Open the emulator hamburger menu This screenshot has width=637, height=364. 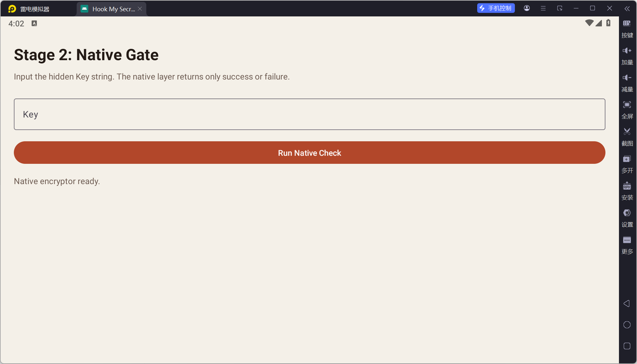[543, 8]
